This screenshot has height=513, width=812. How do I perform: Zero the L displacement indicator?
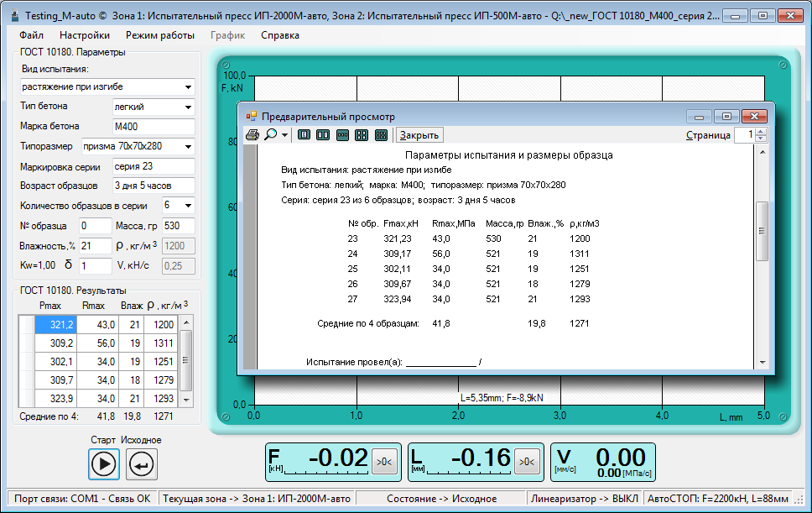coord(525,461)
